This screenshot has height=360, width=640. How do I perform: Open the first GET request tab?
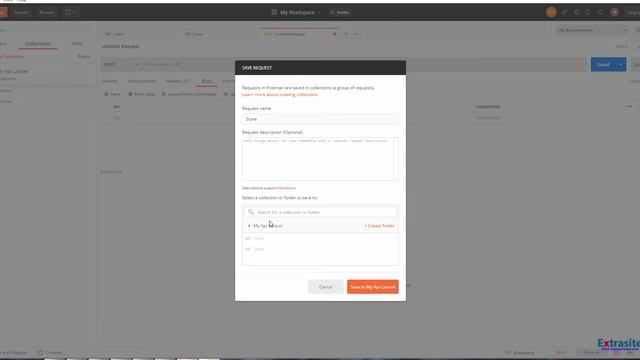[114, 34]
